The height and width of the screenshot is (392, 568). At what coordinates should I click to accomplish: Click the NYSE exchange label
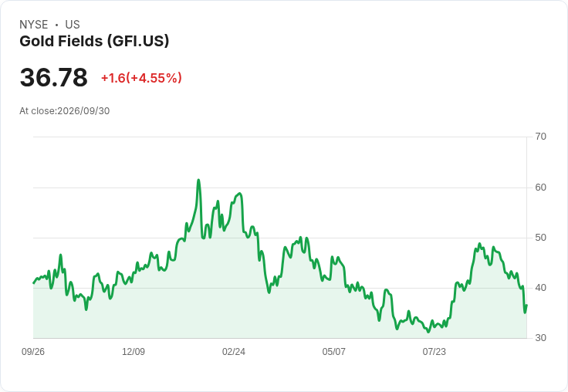pos(34,25)
